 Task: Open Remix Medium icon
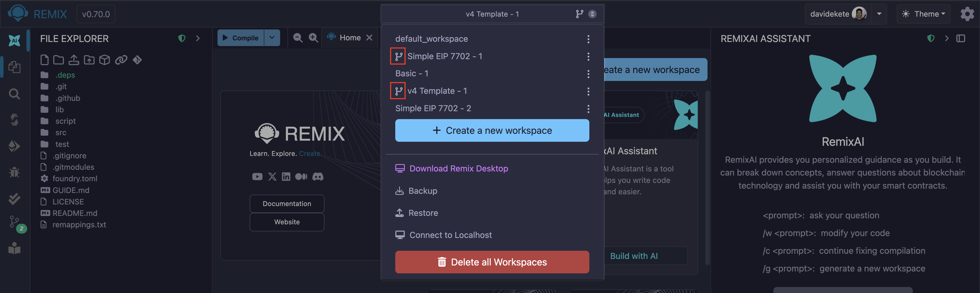pos(301,176)
